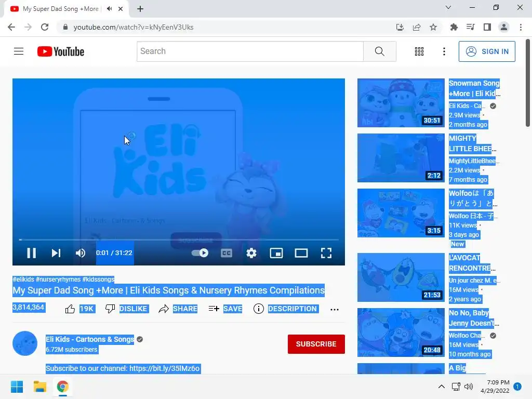532x399 pixels.
Task: Open the No No, Baby Jenny title
Action: pos(474,318)
